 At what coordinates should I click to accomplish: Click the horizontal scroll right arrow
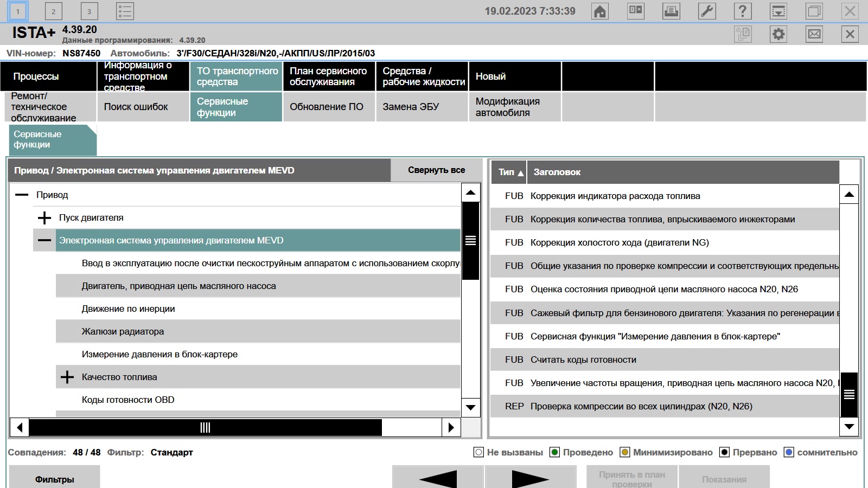coord(451,427)
